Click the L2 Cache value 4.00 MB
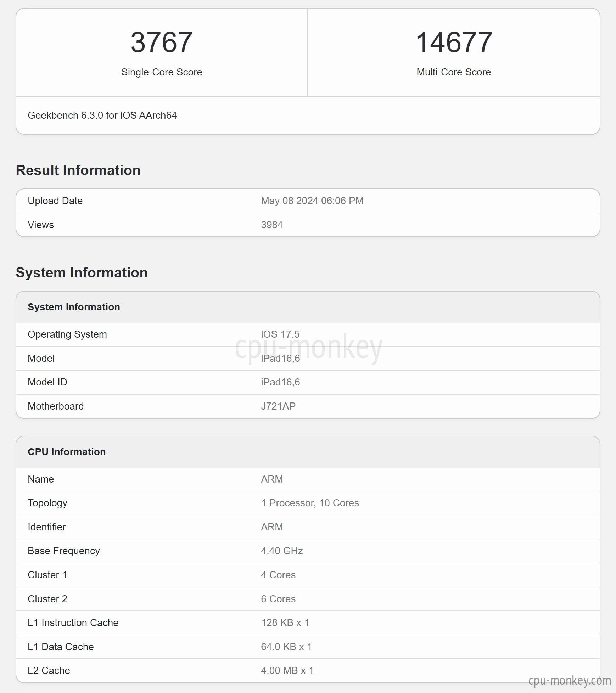 [x=287, y=670]
